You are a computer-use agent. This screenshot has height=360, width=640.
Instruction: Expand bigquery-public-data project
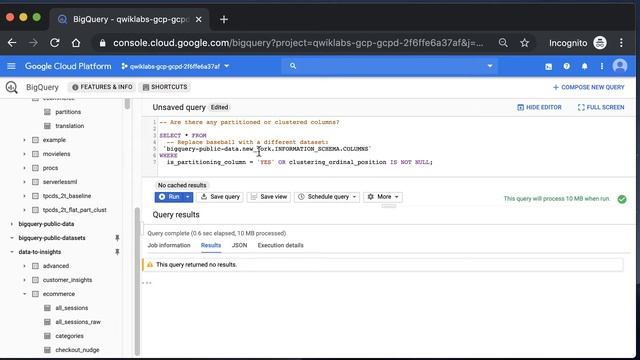pyautogui.click(x=11, y=224)
